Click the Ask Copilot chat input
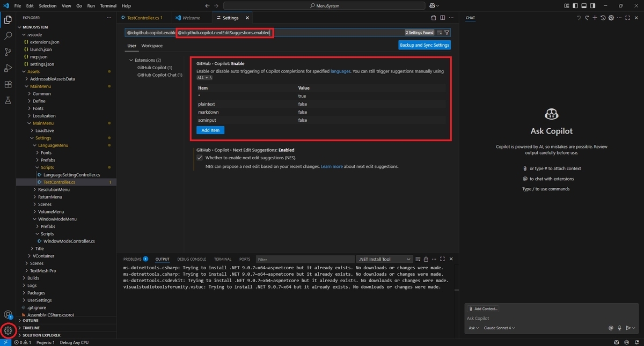Viewport: 644px width, 346px height. tap(550, 318)
